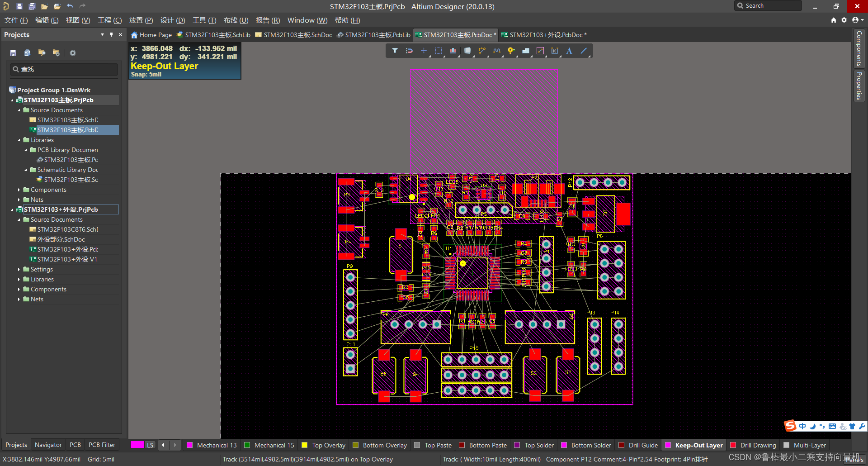Viewport: 868px width, 466px height.
Task: Select the Place Line tool
Action: (x=584, y=51)
